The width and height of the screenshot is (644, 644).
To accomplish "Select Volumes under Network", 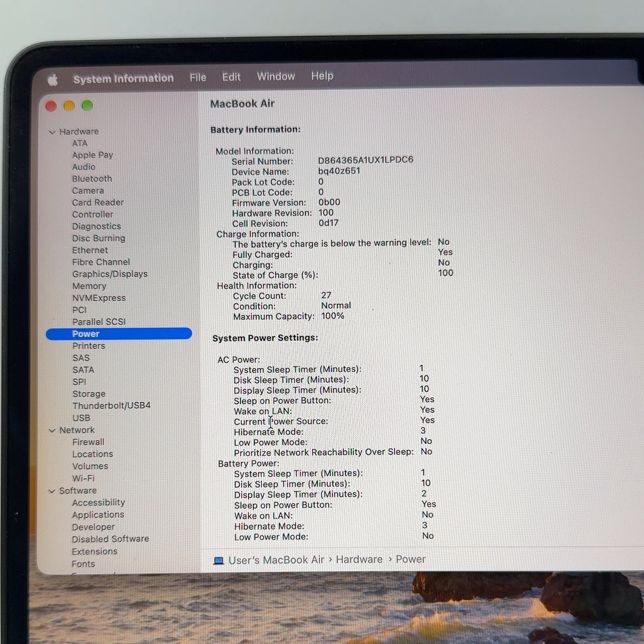I will click(90, 466).
